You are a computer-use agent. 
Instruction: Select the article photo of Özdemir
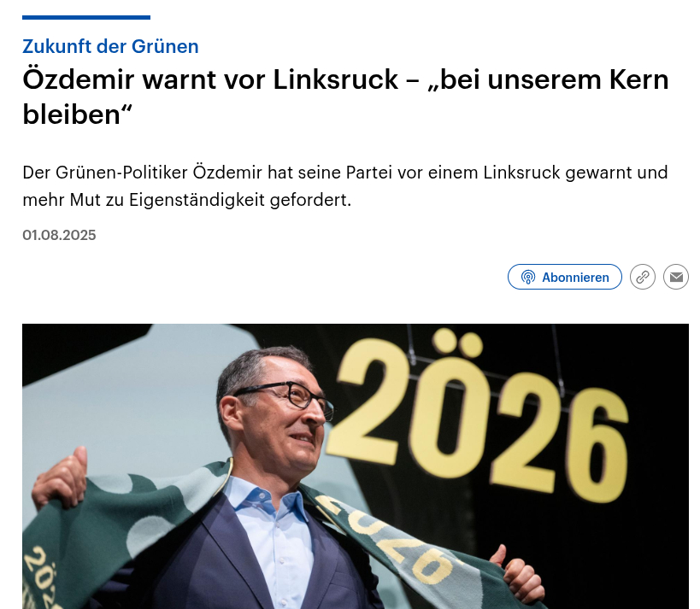point(356,466)
